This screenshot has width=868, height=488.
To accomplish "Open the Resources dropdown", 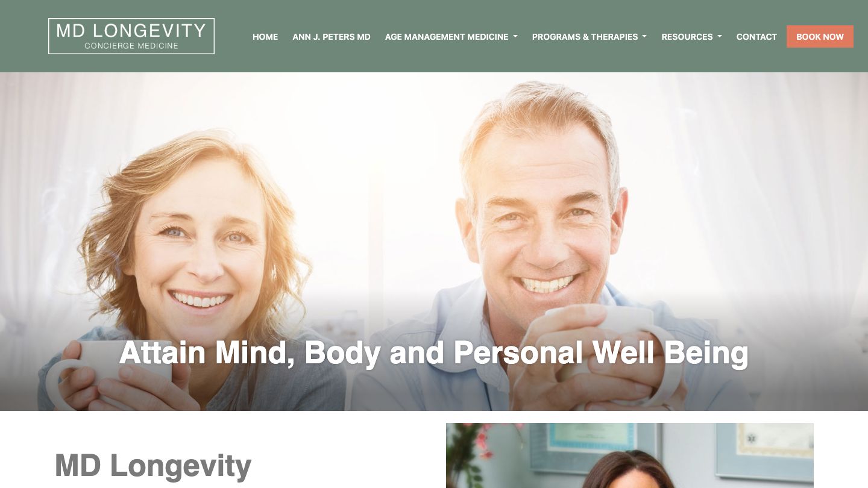I will coord(691,37).
